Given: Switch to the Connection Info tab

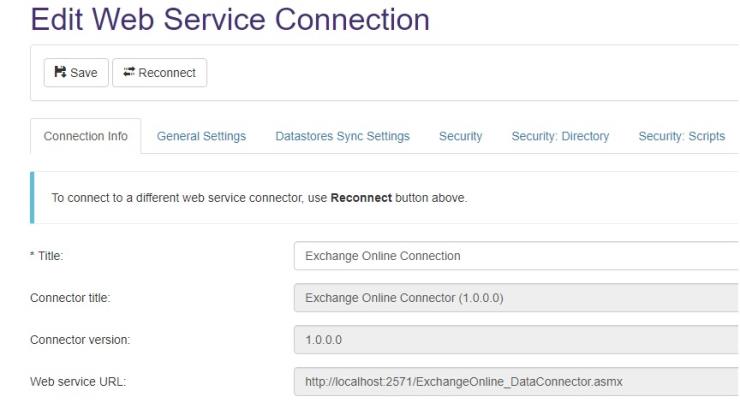Looking at the screenshot, I should (x=86, y=137).
